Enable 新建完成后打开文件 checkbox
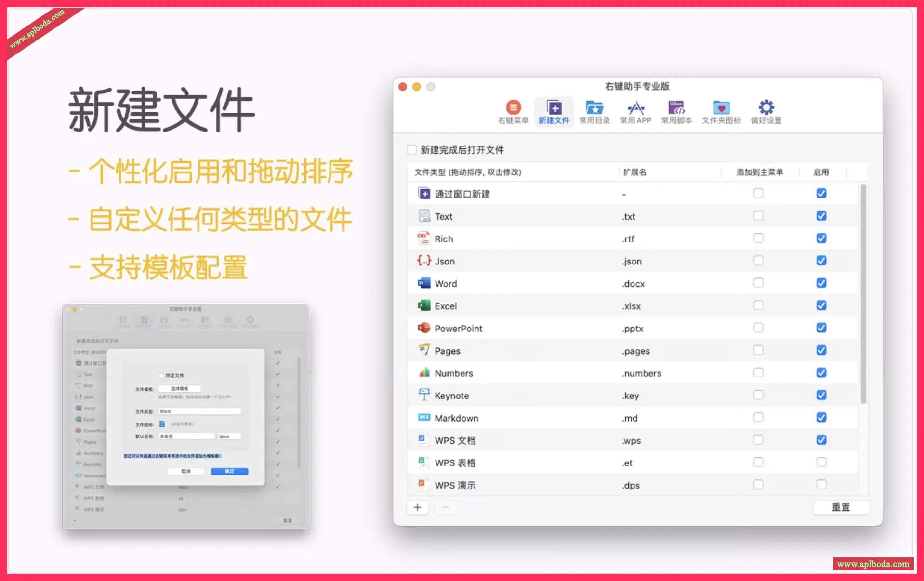Viewport: 924px width, 581px height. click(412, 150)
